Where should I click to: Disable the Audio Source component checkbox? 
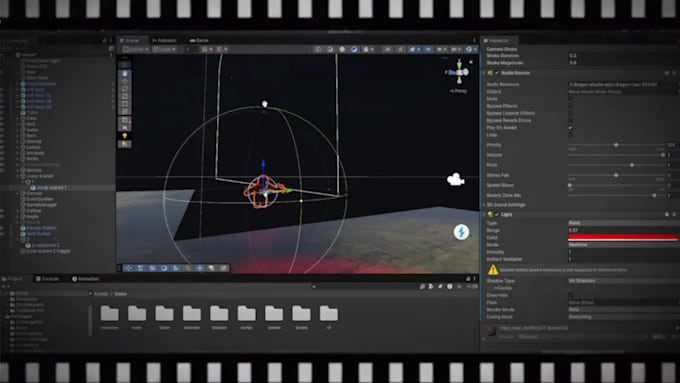click(x=497, y=73)
